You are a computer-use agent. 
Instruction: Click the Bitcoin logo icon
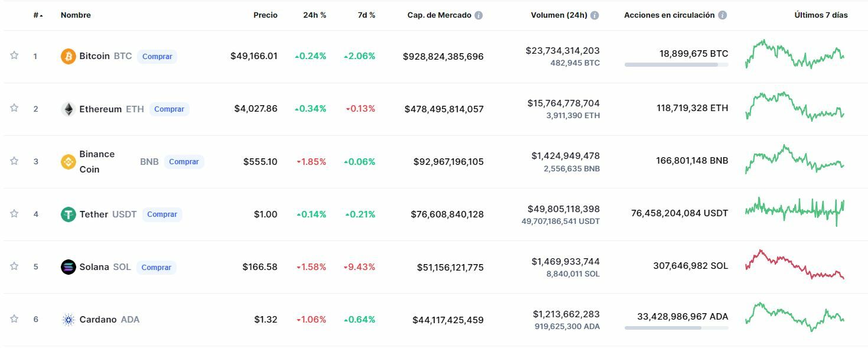[x=68, y=56]
